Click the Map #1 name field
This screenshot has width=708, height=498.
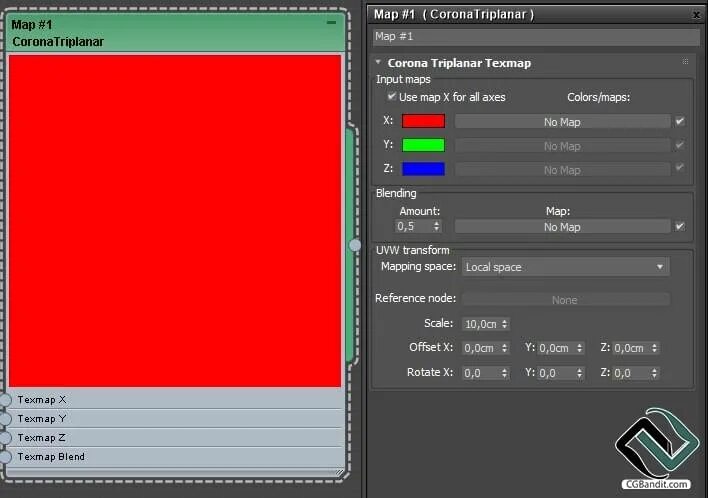pyautogui.click(x=536, y=37)
